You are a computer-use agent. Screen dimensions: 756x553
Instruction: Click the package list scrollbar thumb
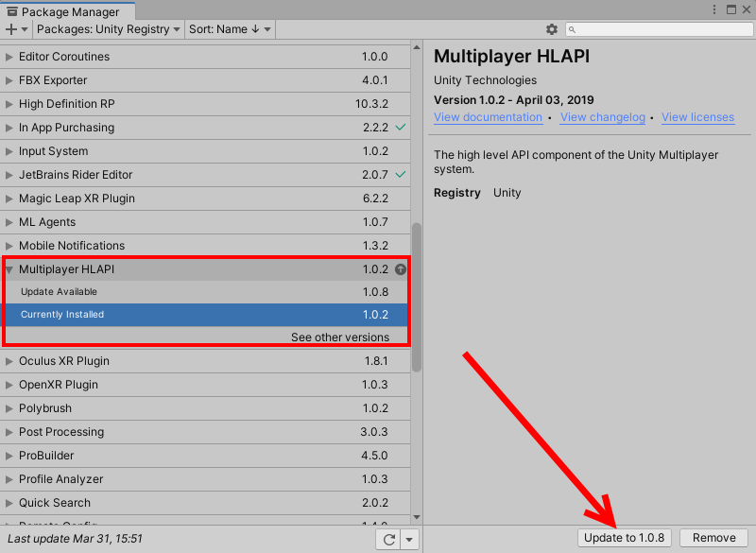coord(417,297)
